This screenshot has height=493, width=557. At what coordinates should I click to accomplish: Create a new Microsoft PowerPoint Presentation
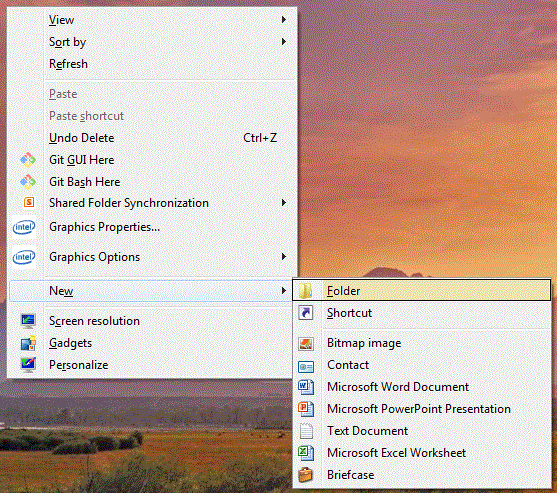click(x=422, y=409)
